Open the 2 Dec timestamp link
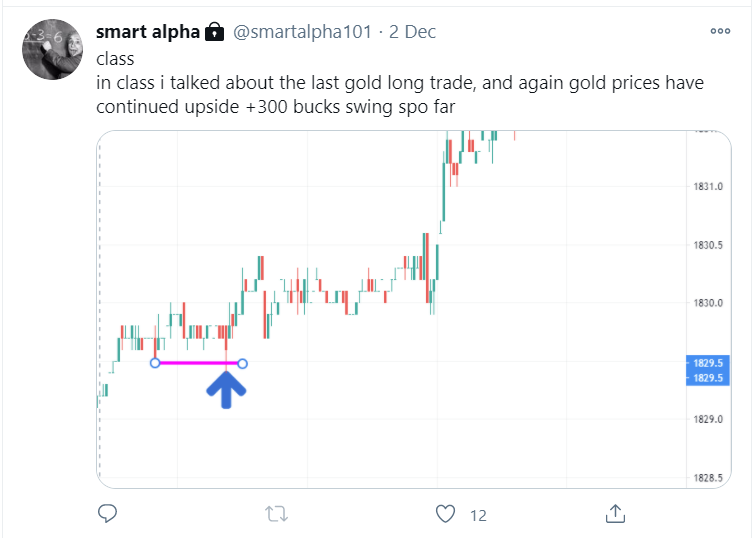Screen dimensions: 756x538 (x=414, y=32)
